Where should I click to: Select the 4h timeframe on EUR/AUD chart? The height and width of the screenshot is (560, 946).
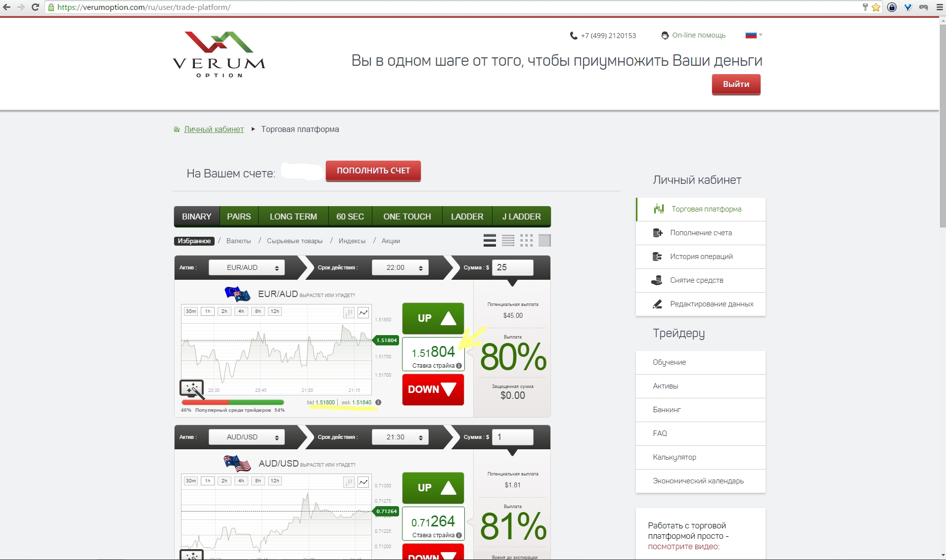pos(241,311)
